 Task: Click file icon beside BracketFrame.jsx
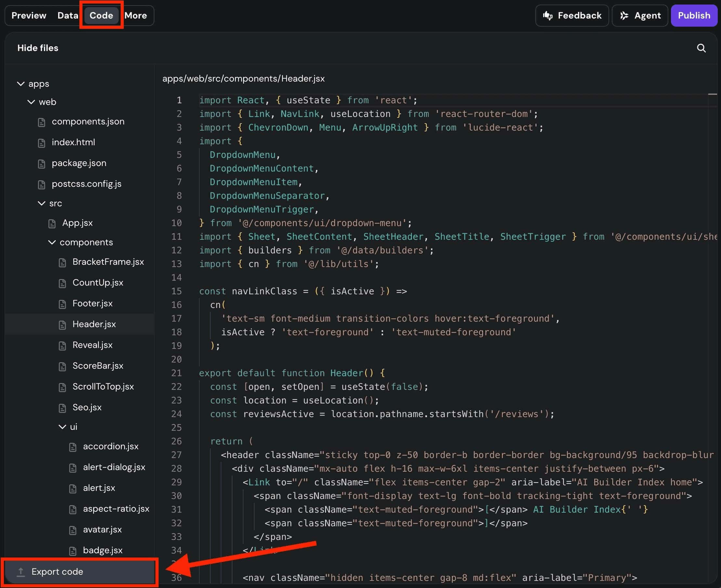(62, 262)
